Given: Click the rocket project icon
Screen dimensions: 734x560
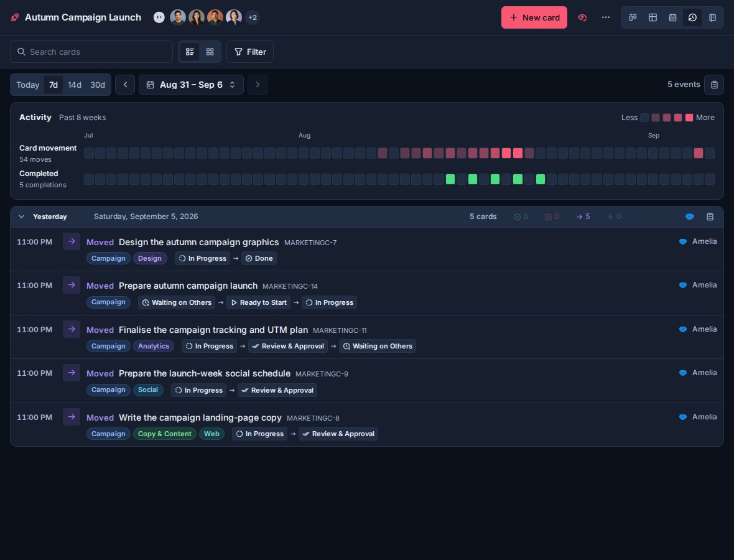Looking at the screenshot, I should pyautogui.click(x=15, y=17).
